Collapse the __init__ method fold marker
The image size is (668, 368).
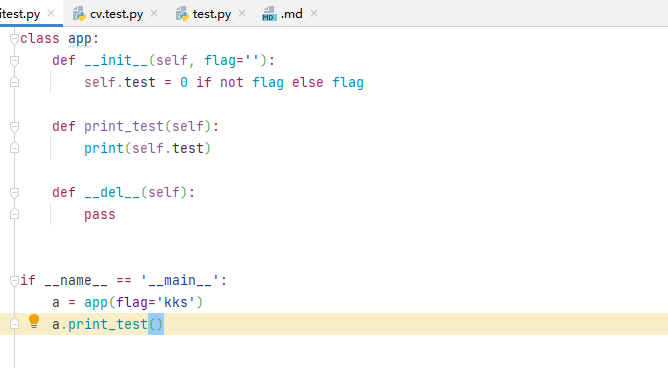tap(14, 60)
